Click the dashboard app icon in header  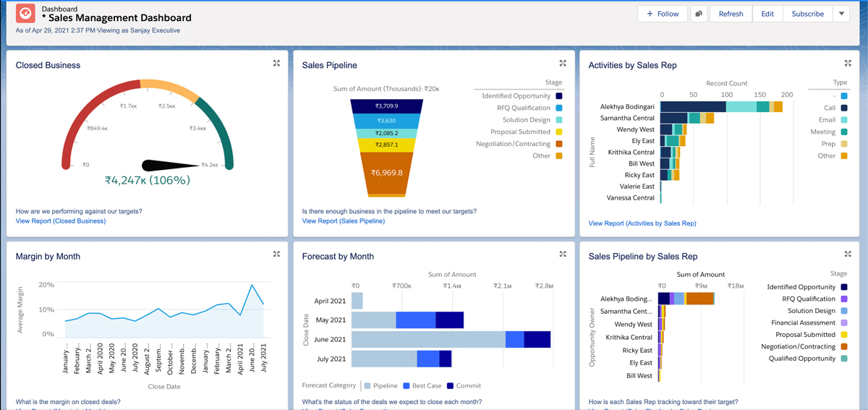tap(25, 13)
